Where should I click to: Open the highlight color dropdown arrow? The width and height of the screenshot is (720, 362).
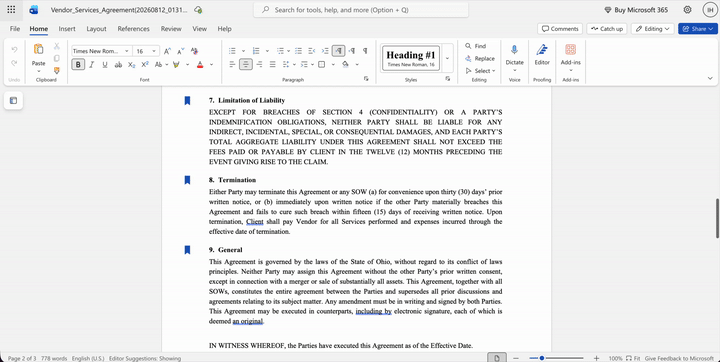tap(187, 65)
